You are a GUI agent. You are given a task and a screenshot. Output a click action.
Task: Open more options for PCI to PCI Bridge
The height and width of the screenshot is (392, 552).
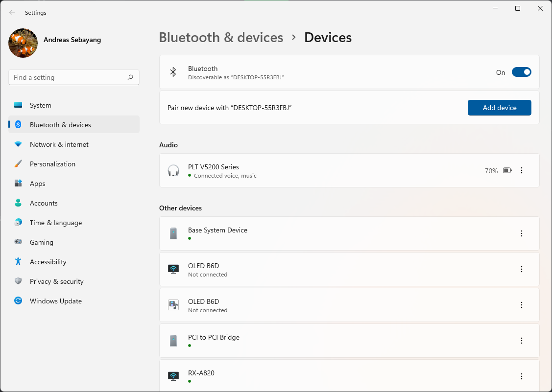(x=522, y=341)
